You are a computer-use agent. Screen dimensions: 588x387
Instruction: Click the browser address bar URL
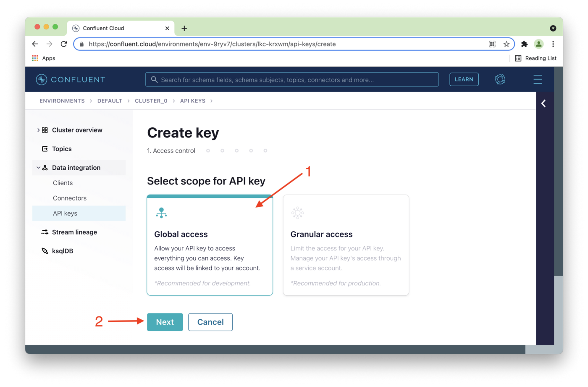click(212, 44)
